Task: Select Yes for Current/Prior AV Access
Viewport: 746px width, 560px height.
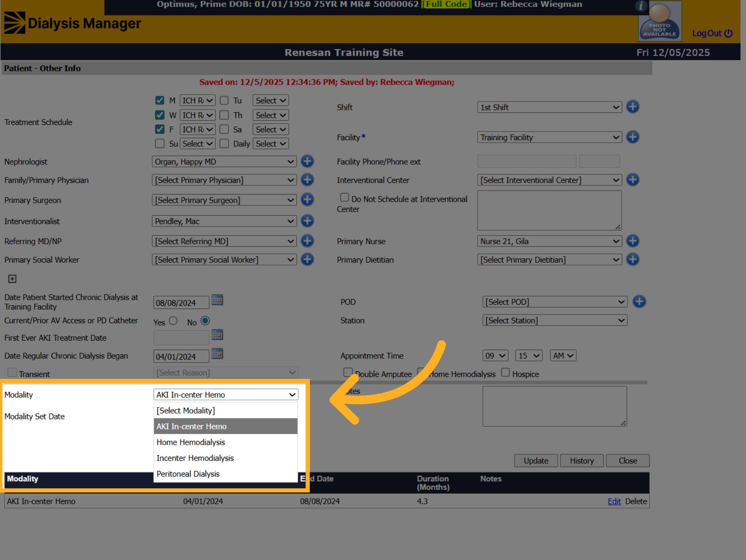Action: pos(173,321)
